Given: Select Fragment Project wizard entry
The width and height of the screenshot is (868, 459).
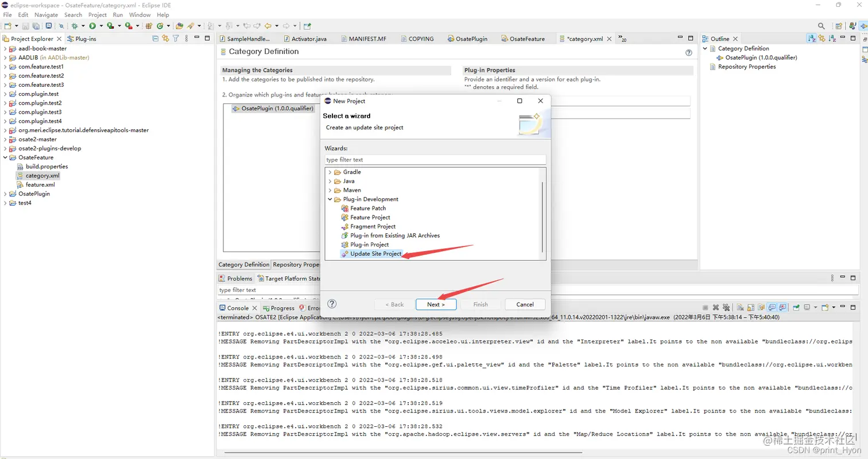Looking at the screenshot, I should point(373,226).
